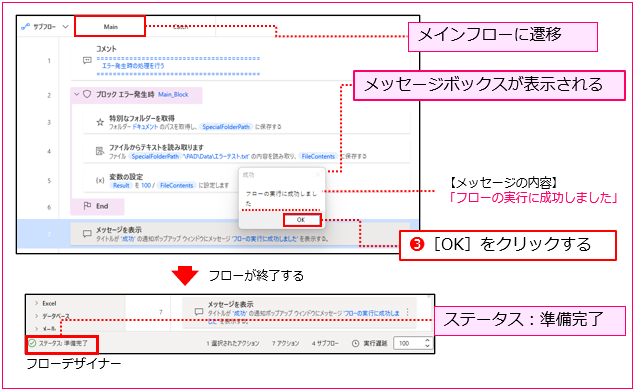Switch to the Main flow tab

coord(110,27)
